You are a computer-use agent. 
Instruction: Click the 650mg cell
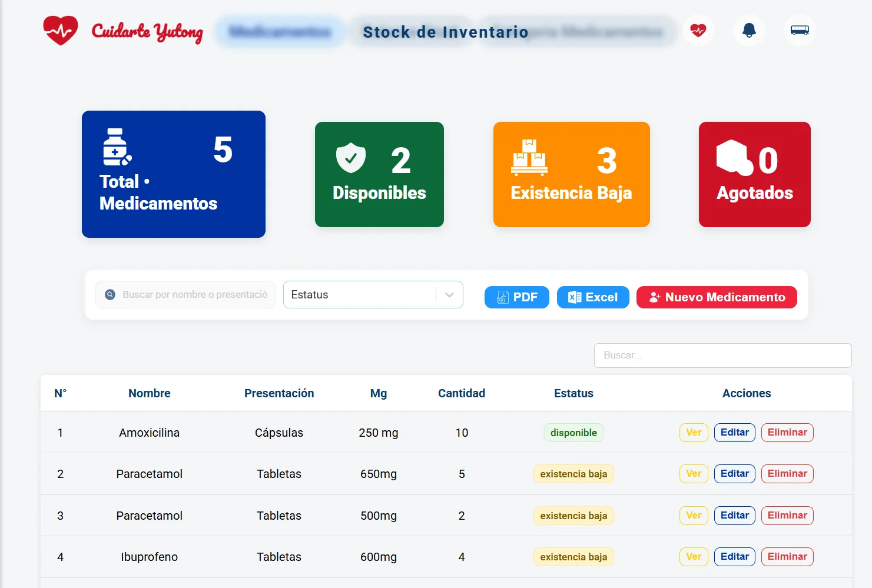tap(379, 474)
